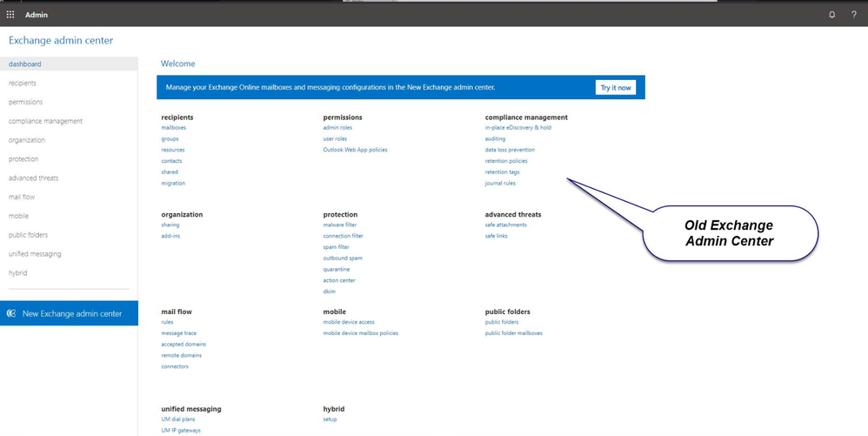Open recipients in the sidebar
The width and height of the screenshot is (868, 436).
click(x=22, y=83)
